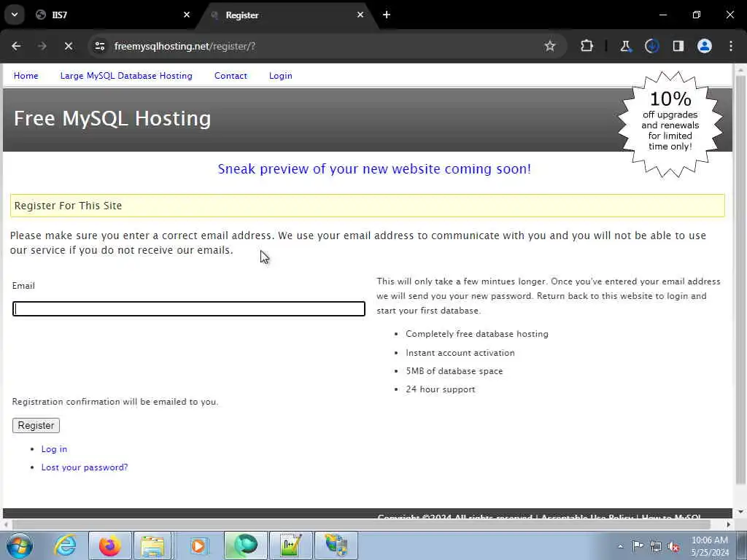Switch to the IIS7 tab
The height and width of the screenshot is (560, 747).
click(x=111, y=15)
